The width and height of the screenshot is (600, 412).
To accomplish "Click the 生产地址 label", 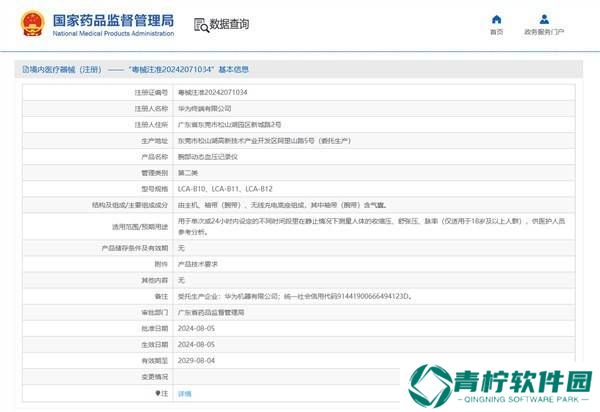I will 155,140.
